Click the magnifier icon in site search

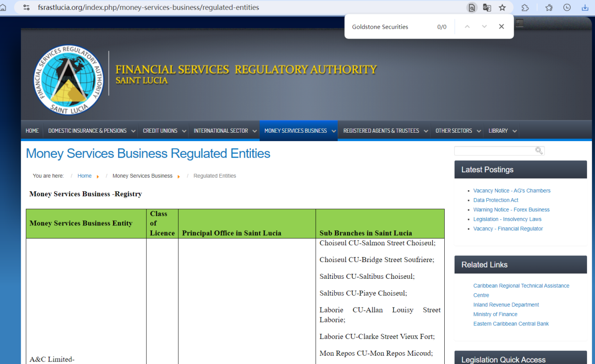pos(538,151)
